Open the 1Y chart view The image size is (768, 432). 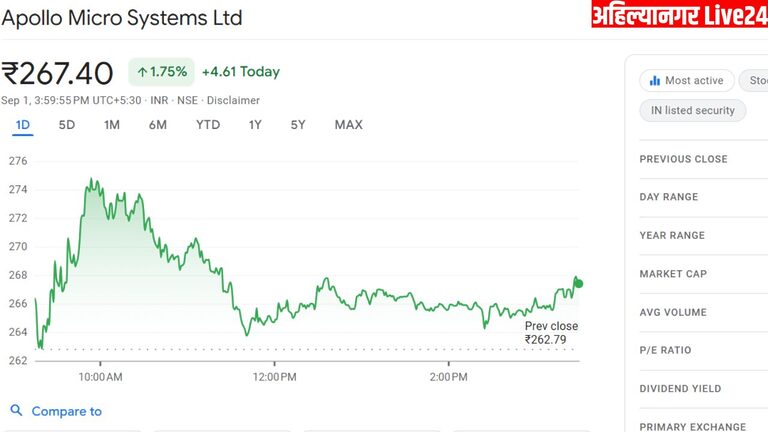coord(255,125)
